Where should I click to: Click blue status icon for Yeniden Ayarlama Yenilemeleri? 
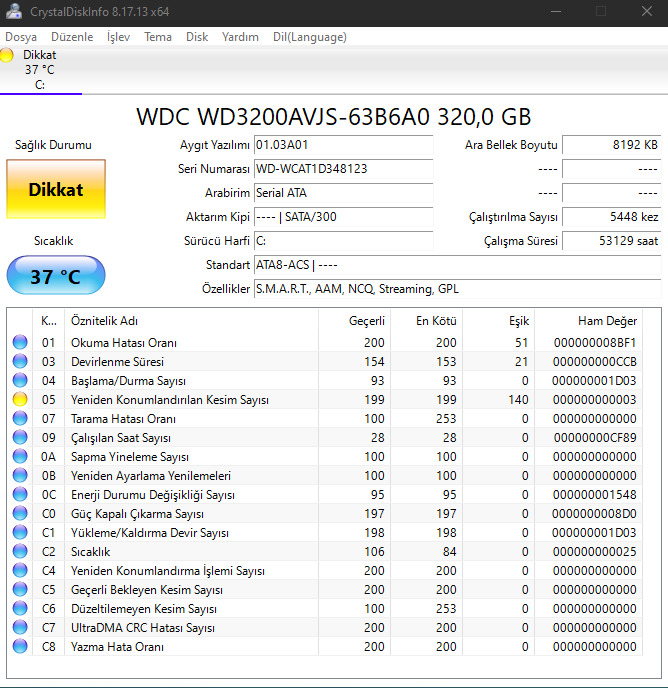[x=20, y=475]
